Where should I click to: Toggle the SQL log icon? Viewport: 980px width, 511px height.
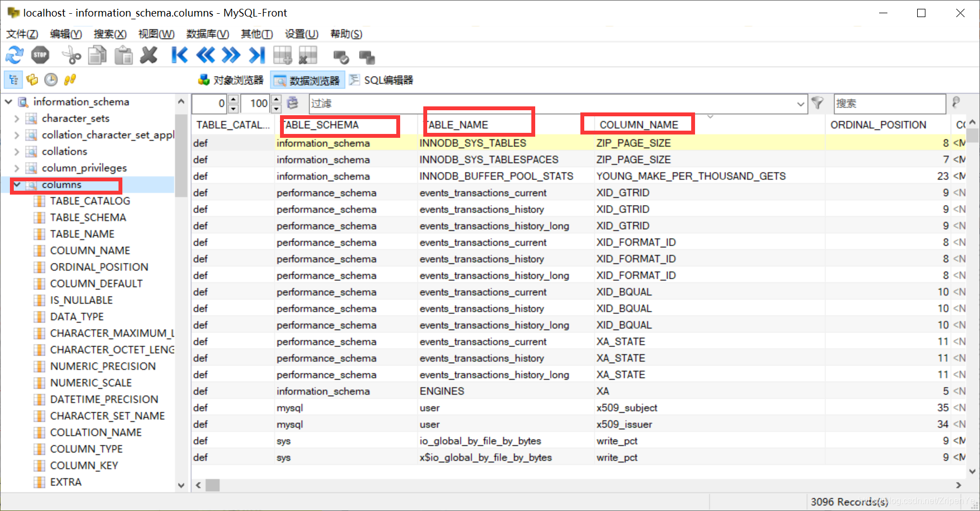(x=69, y=80)
